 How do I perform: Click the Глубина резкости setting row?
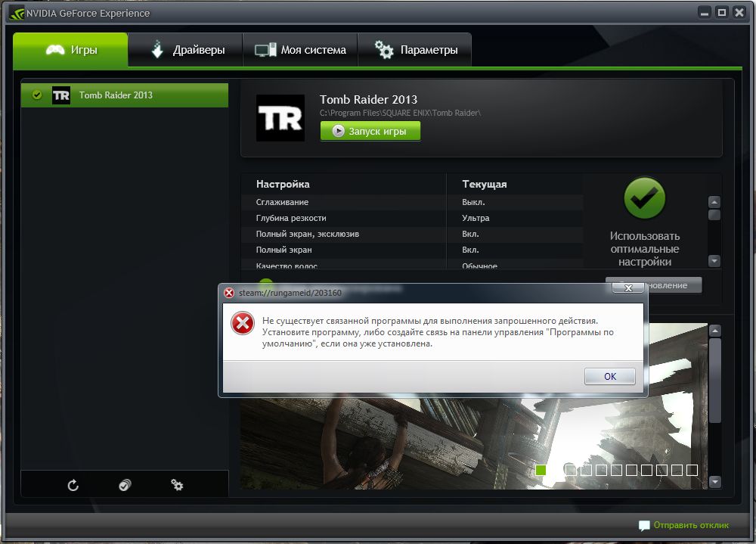coord(412,218)
